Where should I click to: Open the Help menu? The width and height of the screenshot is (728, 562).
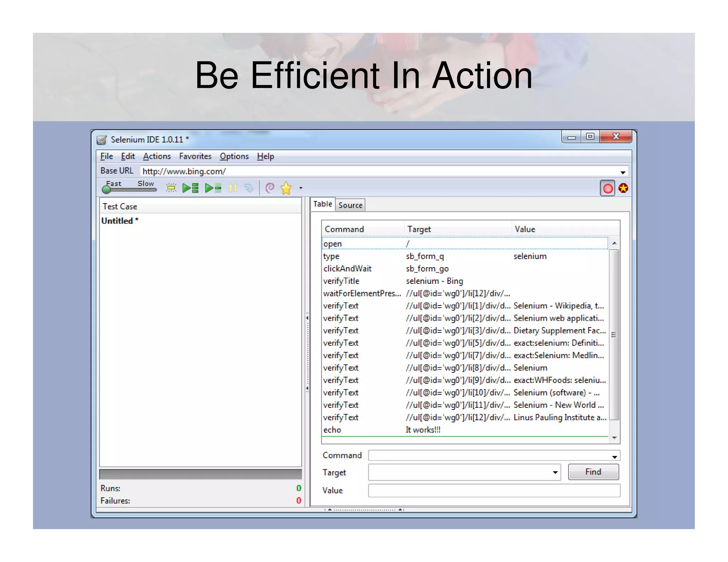tap(266, 156)
